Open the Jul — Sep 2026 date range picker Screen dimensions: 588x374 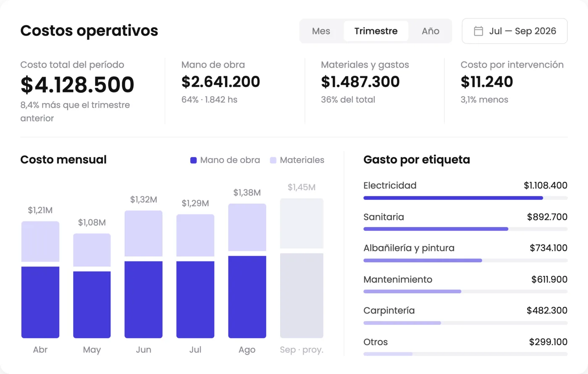[514, 31]
